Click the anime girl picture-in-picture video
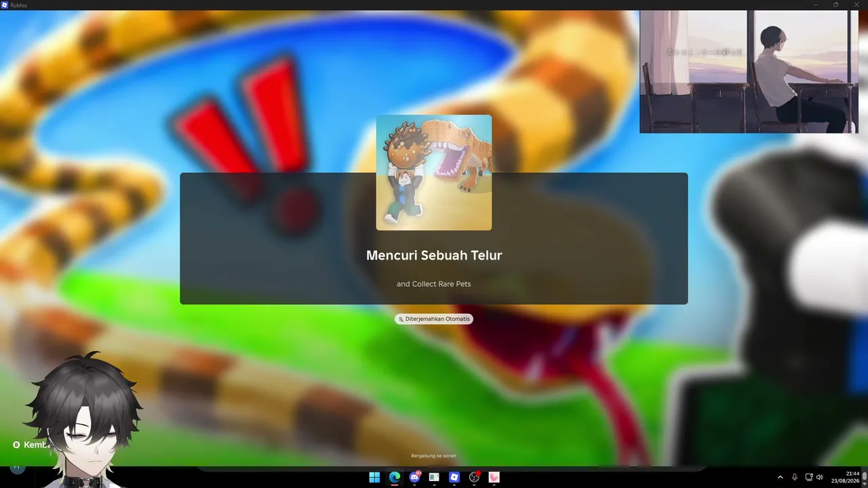 [x=749, y=72]
